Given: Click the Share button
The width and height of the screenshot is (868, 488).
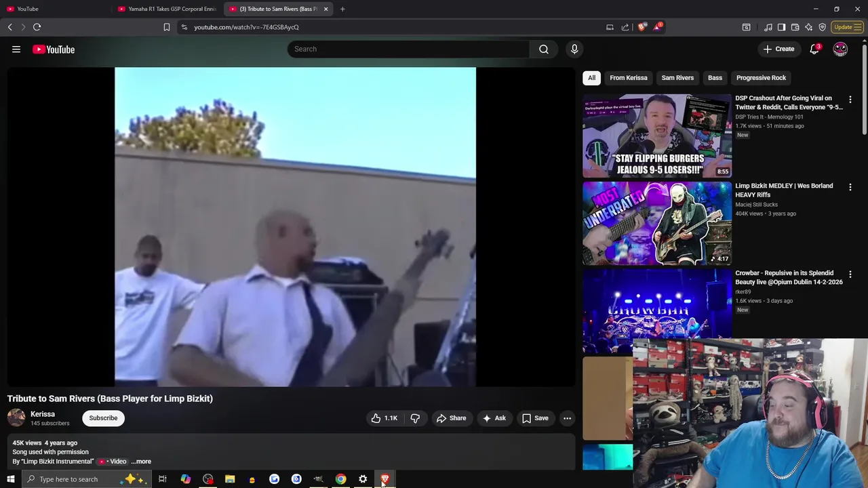Looking at the screenshot, I should 451,418.
